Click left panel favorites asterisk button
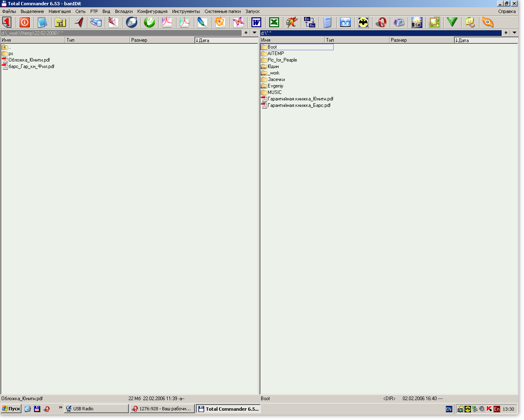The width and height of the screenshot is (524, 420). [x=246, y=33]
